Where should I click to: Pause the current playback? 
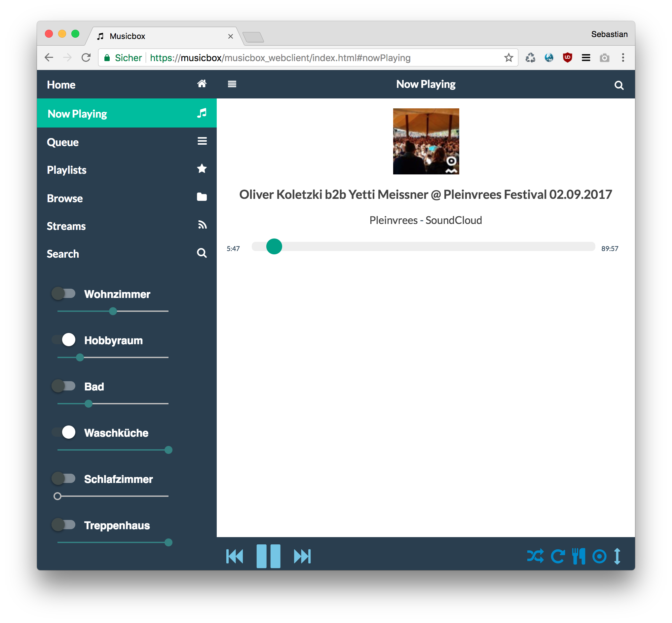[268, 556]
